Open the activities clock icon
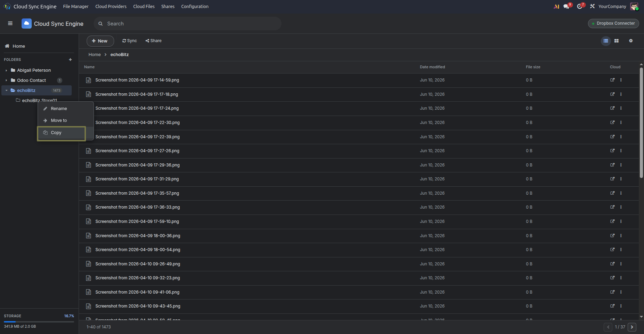The height and width of the screenshot is (334, 644). pos(580,6)
